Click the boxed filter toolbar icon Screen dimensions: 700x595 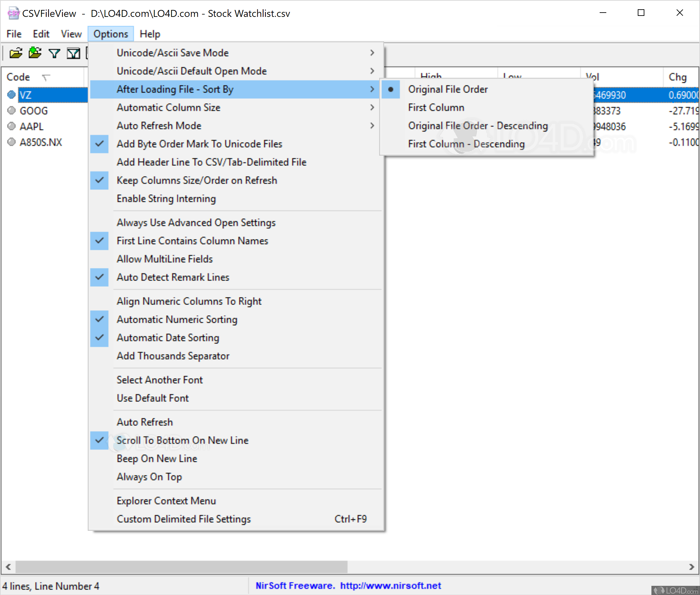(73, 53)
